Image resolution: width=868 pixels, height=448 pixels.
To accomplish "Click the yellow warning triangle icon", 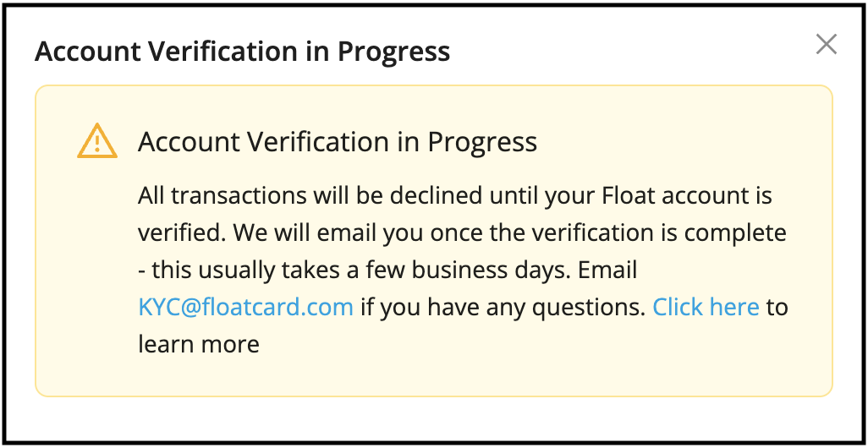I will click(97, 141).
